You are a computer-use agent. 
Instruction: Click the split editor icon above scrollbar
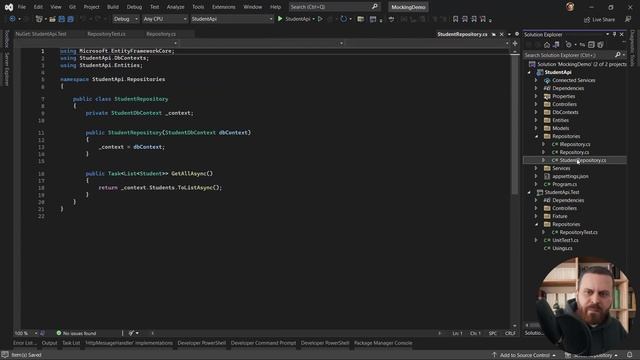(515, 43)
